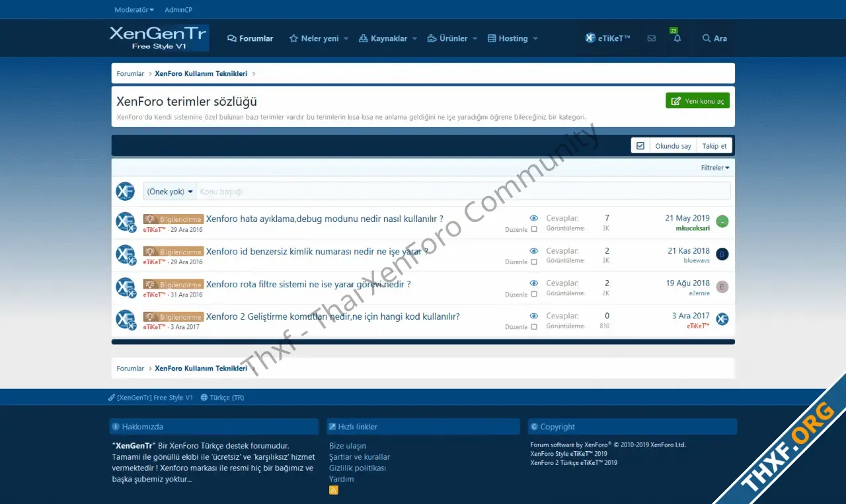846x504 pixels.
Task: Open the AdminCP link
Action: (178, 10)
